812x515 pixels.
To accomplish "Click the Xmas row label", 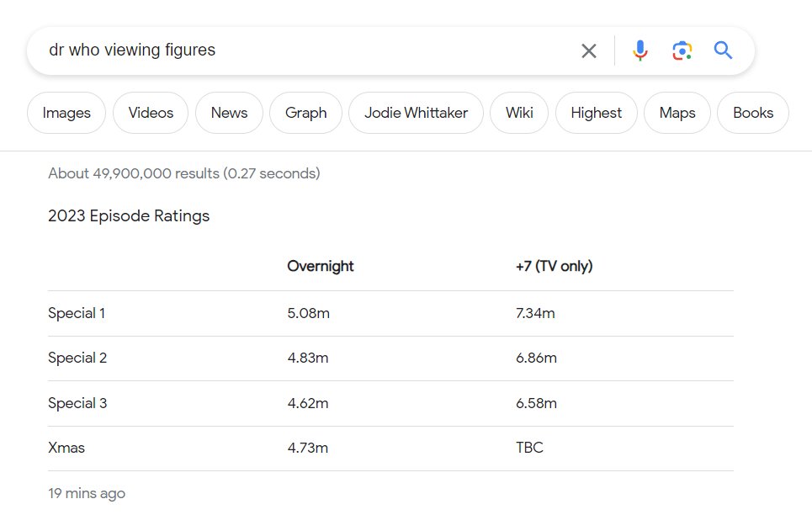I will 66,448.
